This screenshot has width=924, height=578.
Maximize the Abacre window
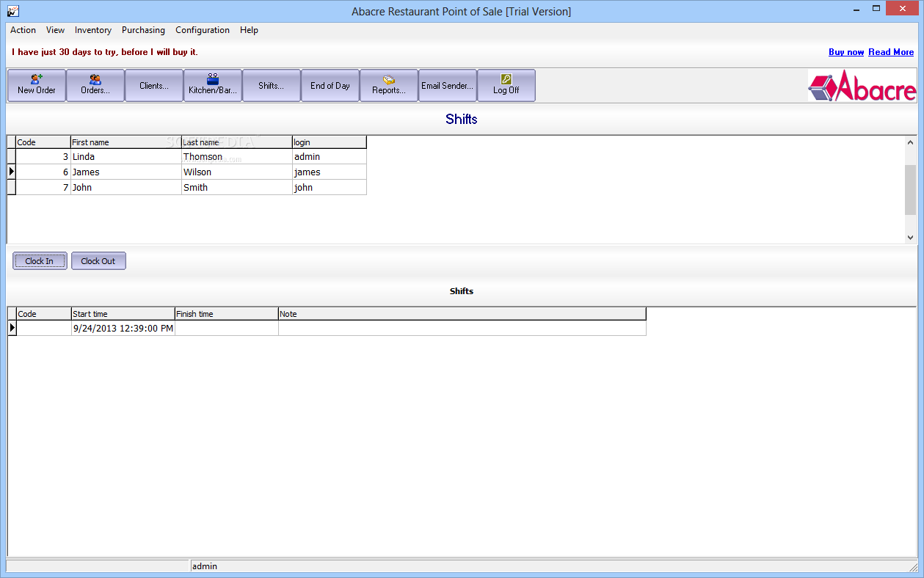click(876, 9)
